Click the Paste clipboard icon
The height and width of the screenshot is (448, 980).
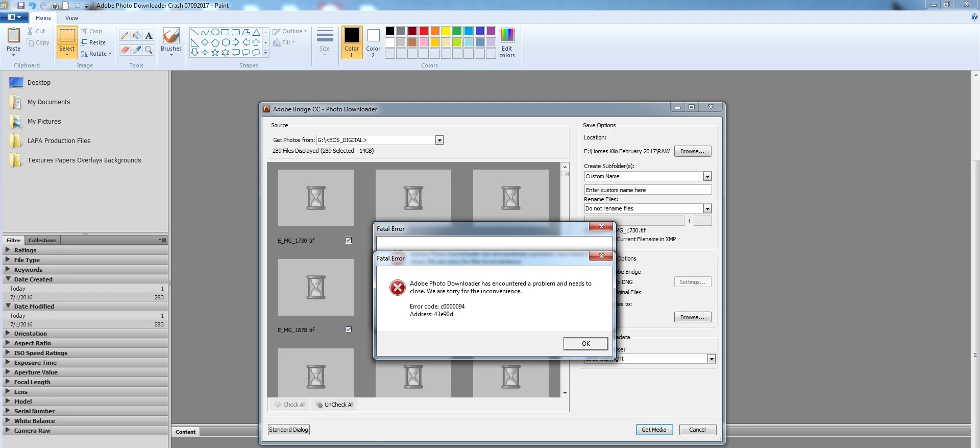pos(14,36)
